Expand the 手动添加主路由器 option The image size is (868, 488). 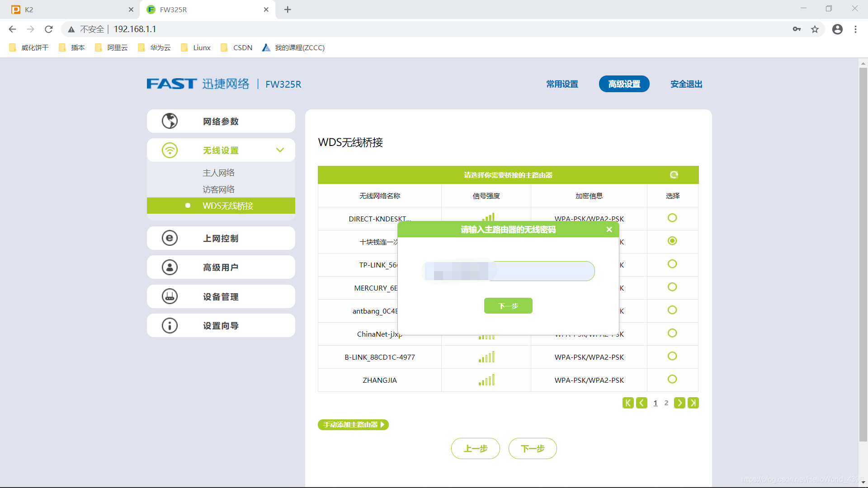(353, 425)
